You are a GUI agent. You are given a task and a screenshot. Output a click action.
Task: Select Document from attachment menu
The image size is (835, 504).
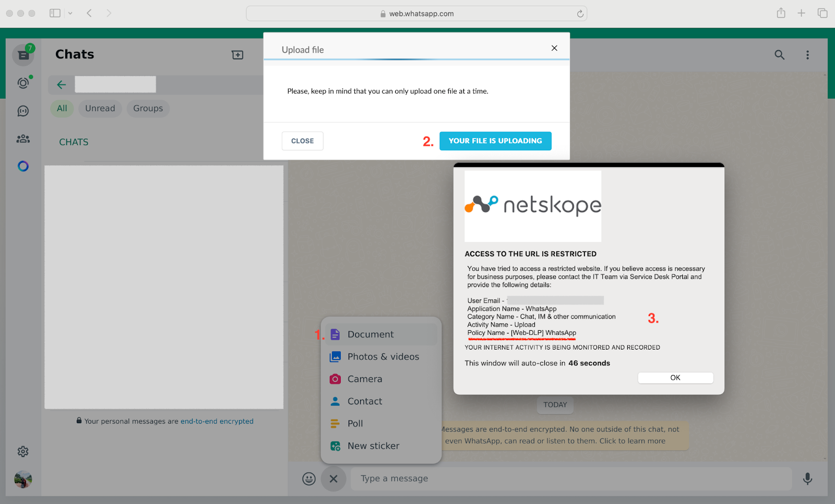(381, 334)
